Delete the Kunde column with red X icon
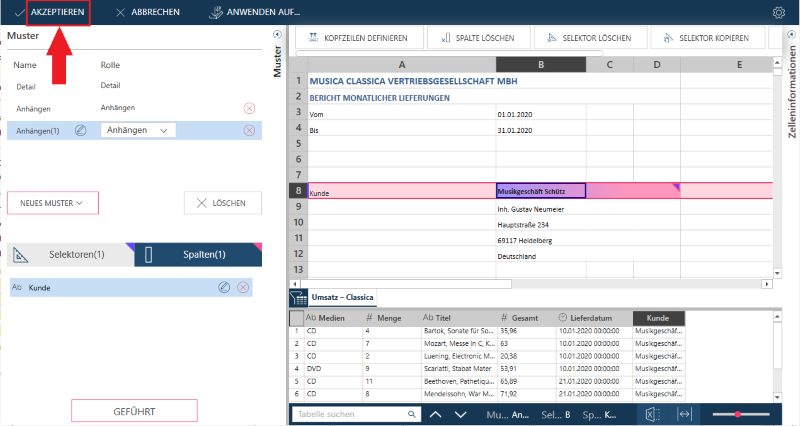Screen dimensions: 800x426 pos(243,288)
